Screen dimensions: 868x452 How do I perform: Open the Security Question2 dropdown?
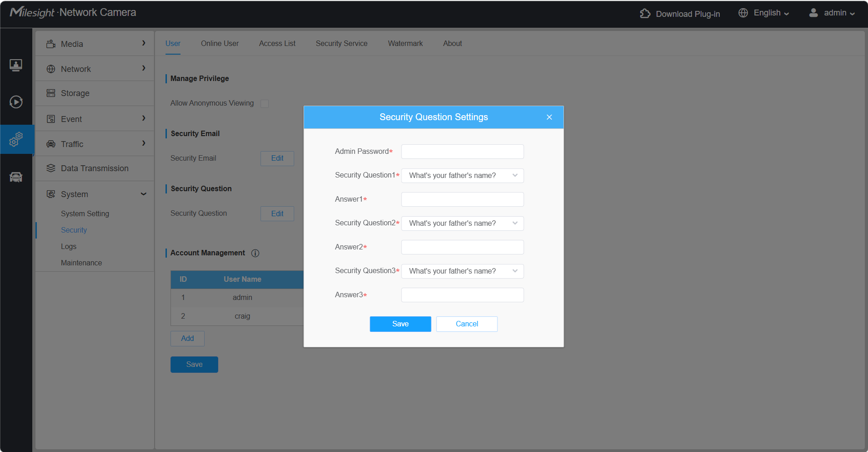462,223
